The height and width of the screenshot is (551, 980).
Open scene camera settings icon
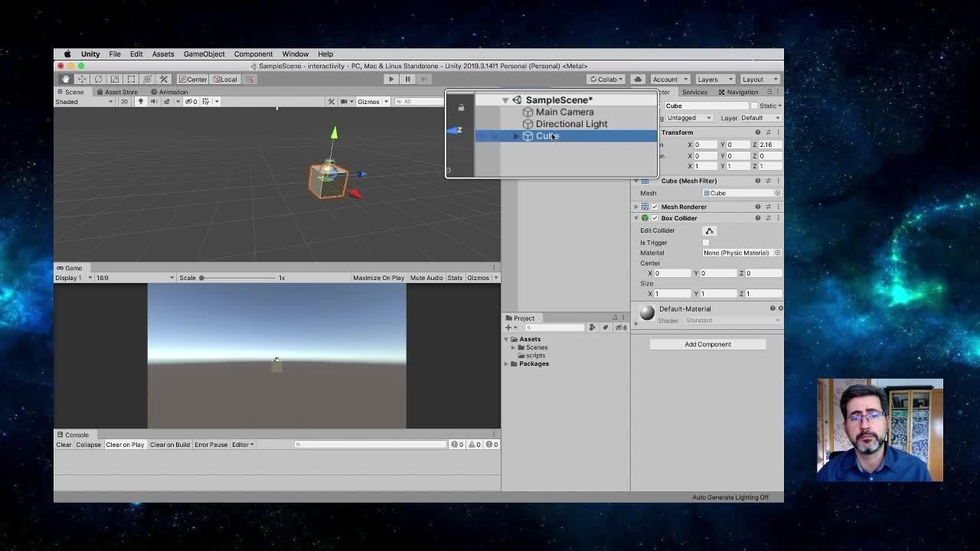pos(346,101)
